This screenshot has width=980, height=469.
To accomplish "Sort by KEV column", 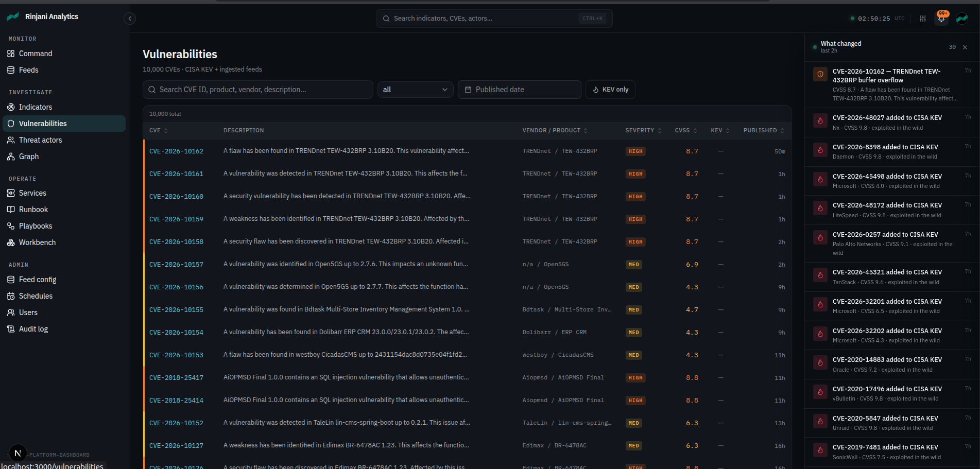I will [720, 131].
